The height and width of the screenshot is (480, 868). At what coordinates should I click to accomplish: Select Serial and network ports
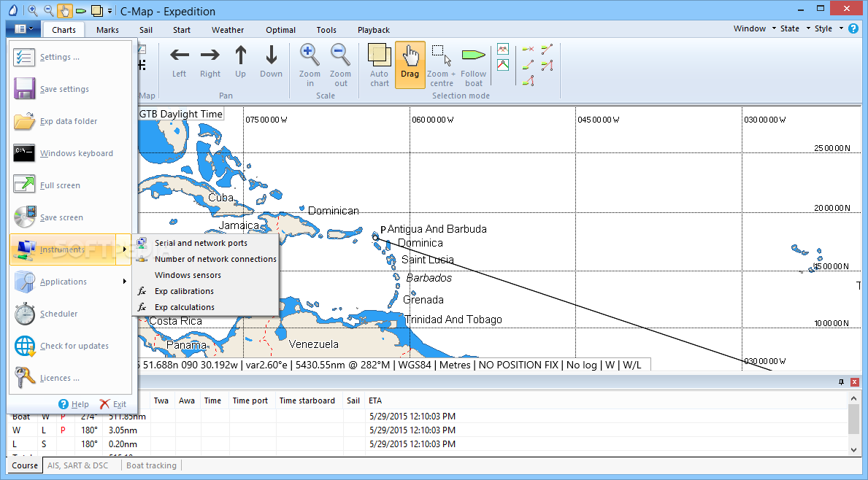click(x=205, y=243)
